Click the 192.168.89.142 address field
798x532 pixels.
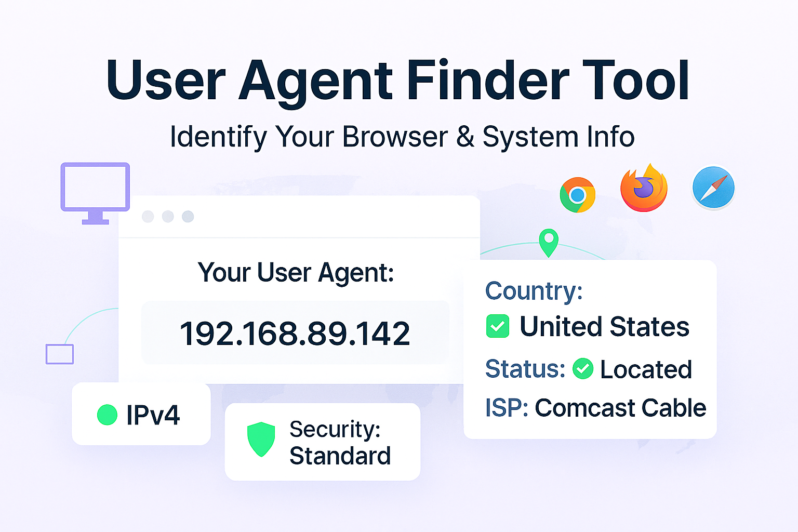coord(295,333)
